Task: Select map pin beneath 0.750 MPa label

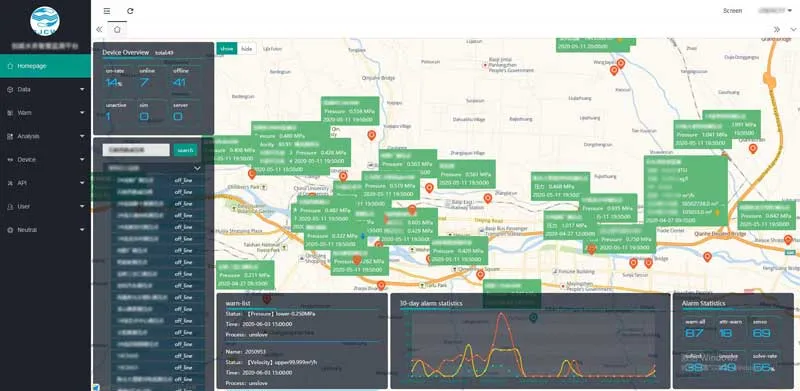Action: pyautogui.click(x=633, y=263)
